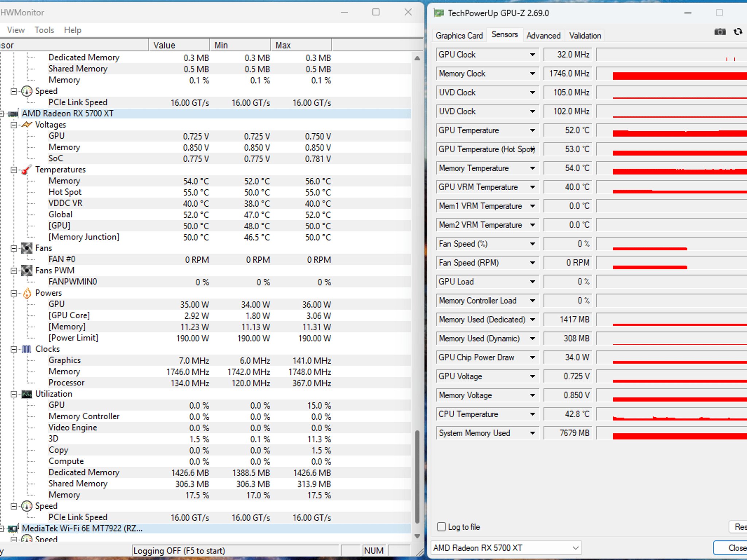The width and height of the screenshot is (747, 560).
Task: Click the HWMonitor scrollbar up arrow
Action: [417, 58]
